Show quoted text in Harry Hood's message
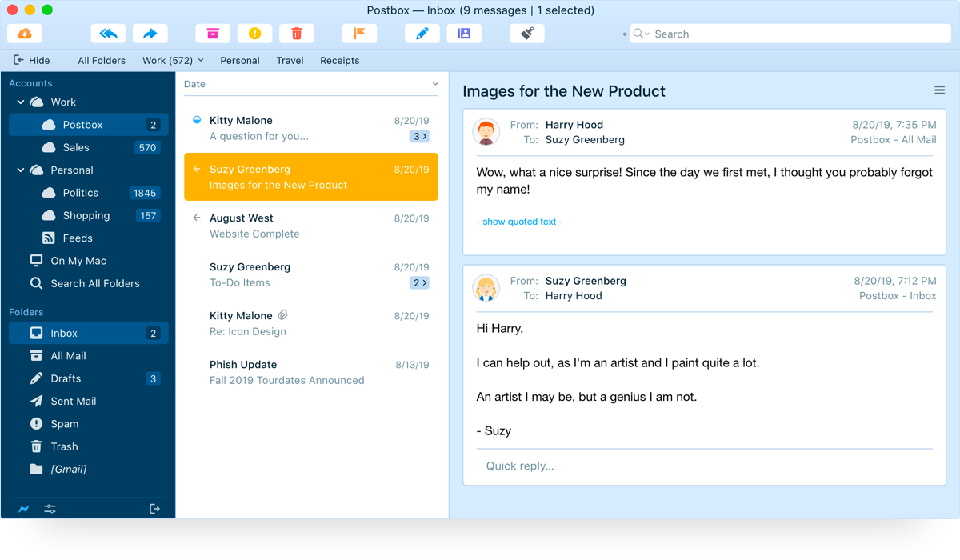This screenshot has width=960, height=560. tap(518, 221)
